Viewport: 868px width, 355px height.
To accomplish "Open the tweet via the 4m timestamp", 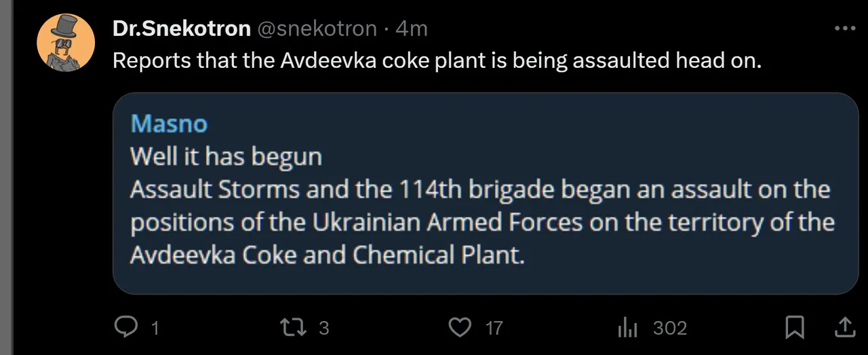I will 412,29.
